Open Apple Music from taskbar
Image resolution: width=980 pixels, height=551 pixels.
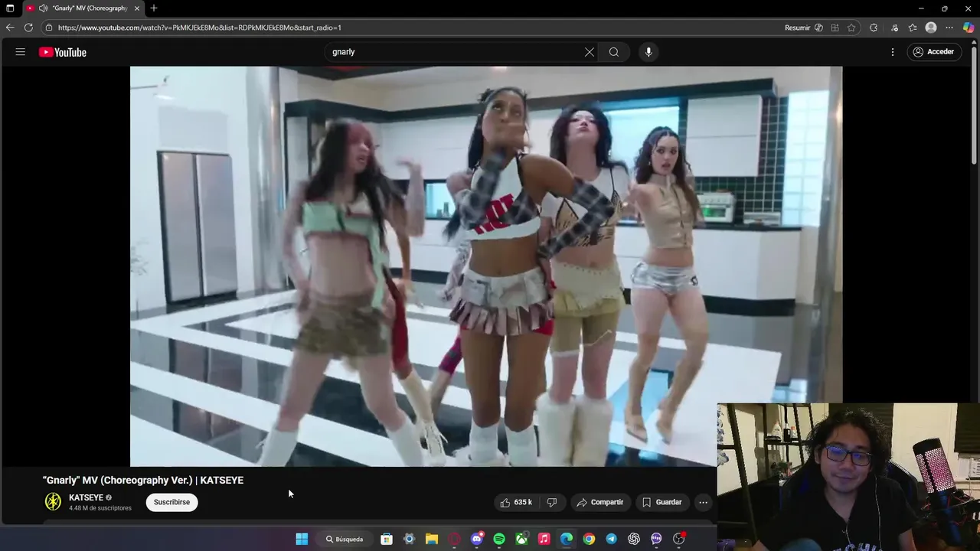[x=544, y=539]
